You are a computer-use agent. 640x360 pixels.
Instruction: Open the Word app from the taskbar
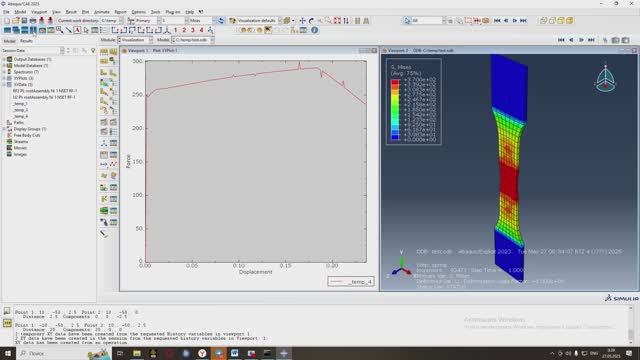click(235, 353)
